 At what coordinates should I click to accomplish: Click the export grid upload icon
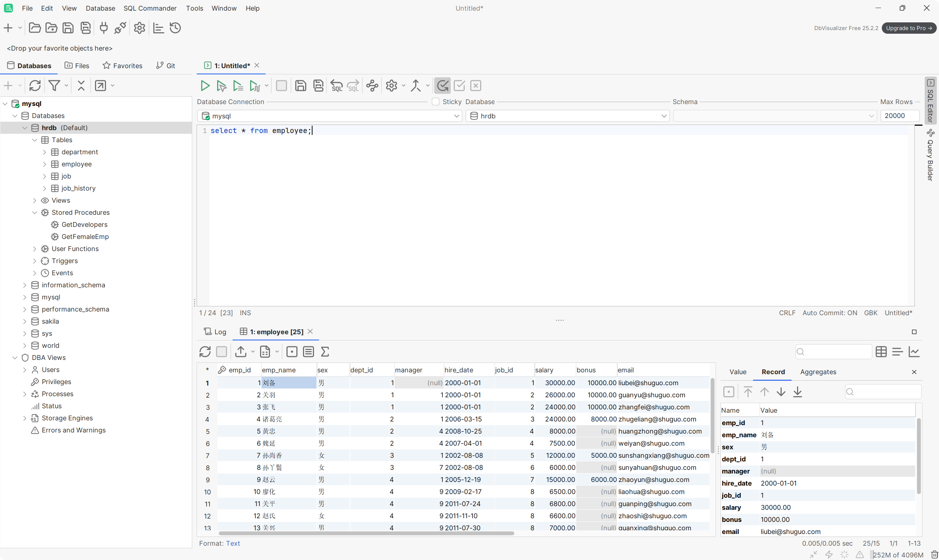click(241, 352)
